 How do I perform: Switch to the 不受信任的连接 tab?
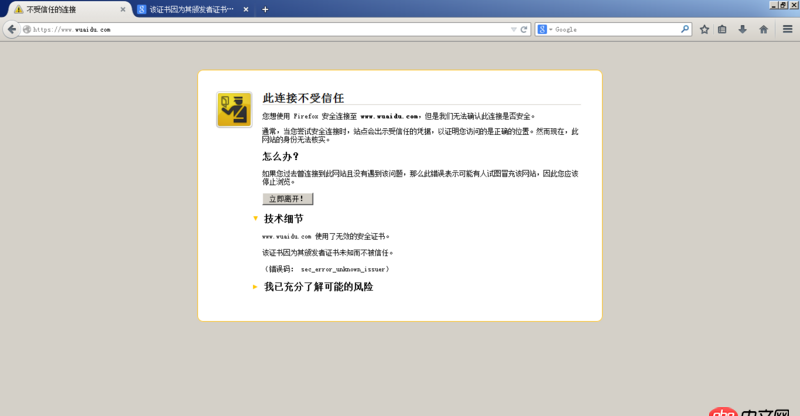[70, 9]
